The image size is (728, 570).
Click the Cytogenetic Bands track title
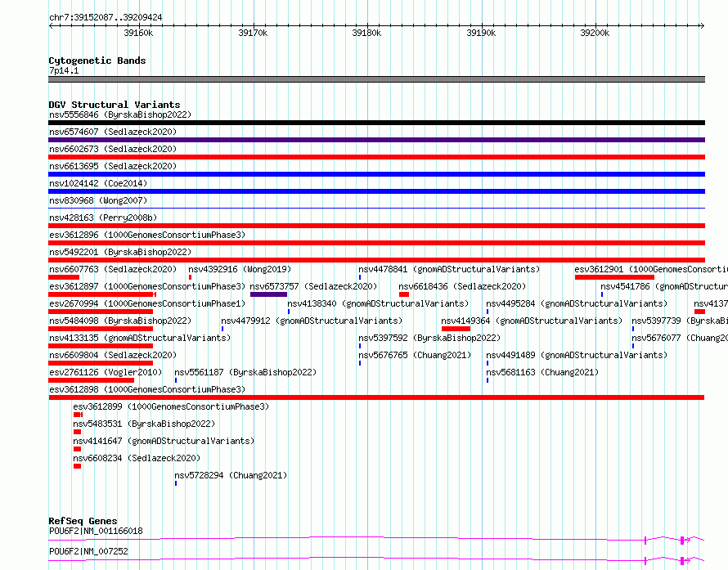(97, 61)
